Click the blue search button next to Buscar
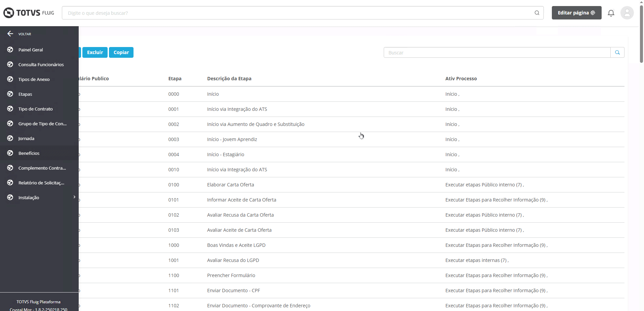 pyautogui.click(x=617, y=52)
